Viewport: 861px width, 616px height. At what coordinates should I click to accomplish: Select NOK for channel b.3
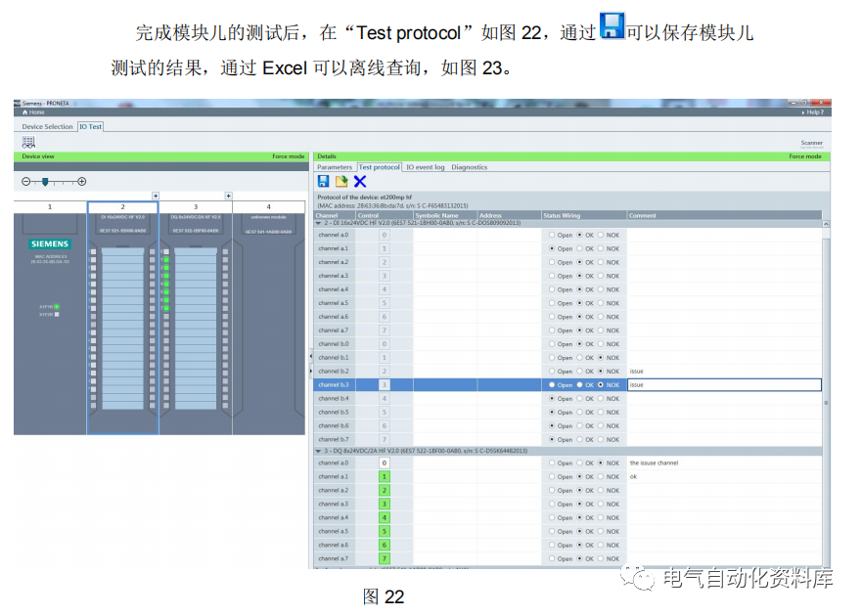[x=600, y=384]
